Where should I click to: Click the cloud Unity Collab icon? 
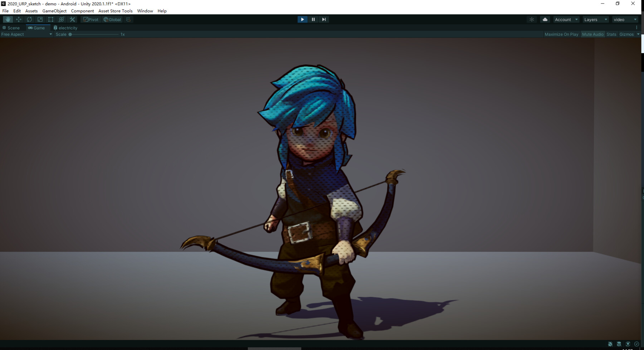point(545,19)
